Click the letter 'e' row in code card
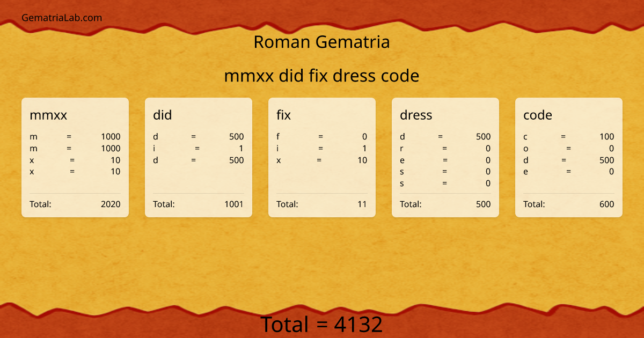This screenshot has height=338, width=644. (569, 172)
